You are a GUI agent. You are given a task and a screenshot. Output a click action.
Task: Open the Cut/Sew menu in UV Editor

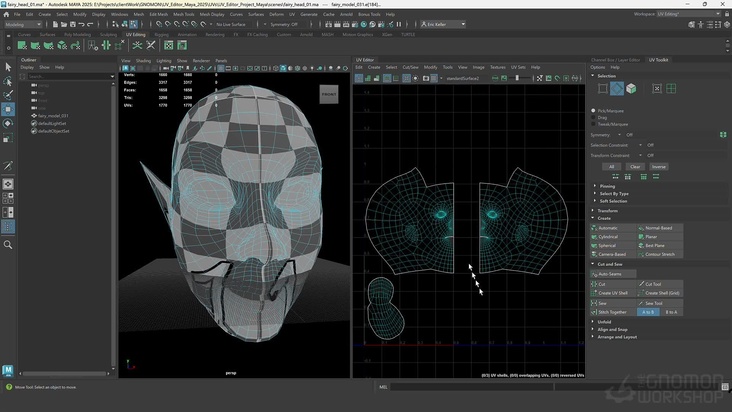410,67
